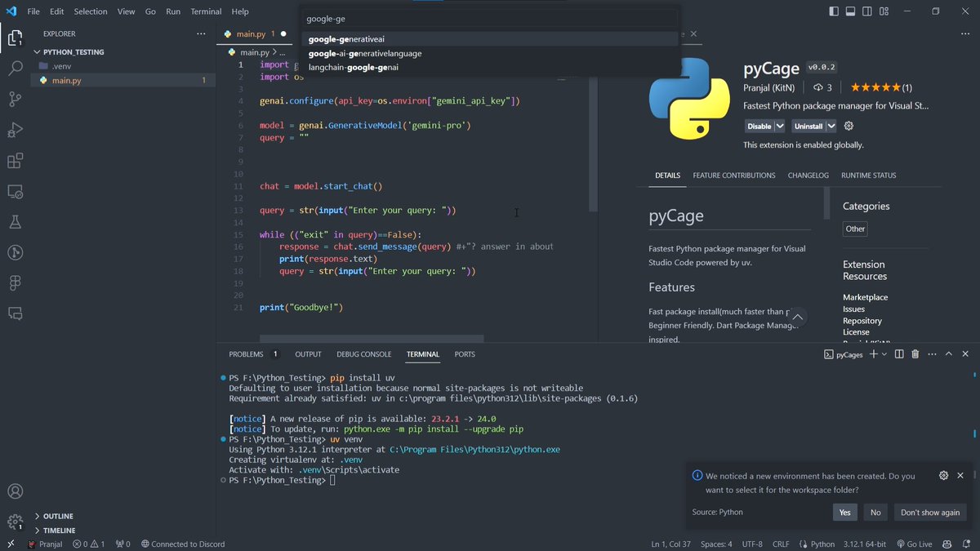Close the pyCage extension tab
This screenshot has height=551, width=980.
point(694,34)
